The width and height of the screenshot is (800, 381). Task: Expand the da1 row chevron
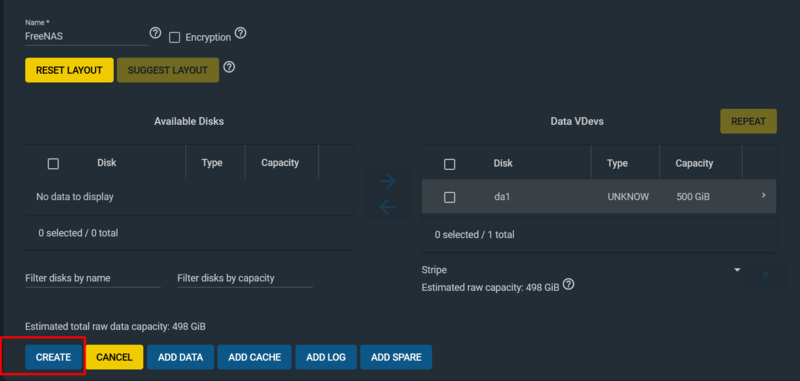(x=764, y=195)
